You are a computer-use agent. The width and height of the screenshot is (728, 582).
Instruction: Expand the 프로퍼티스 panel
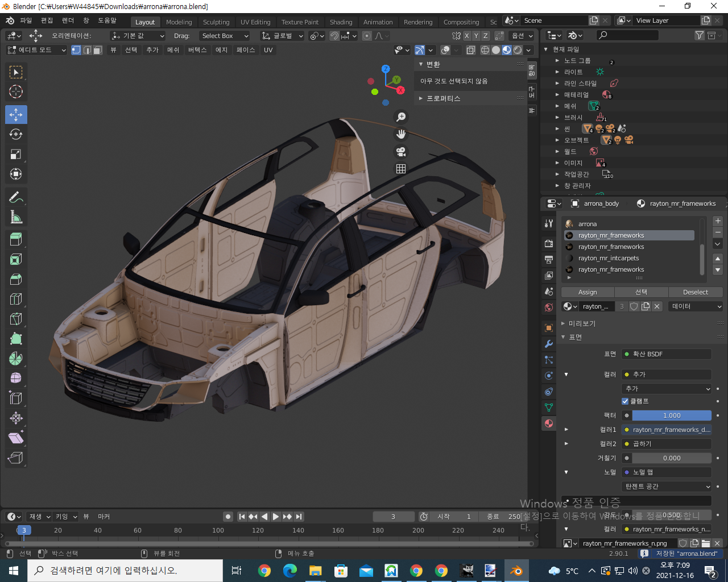[x=443, y=98]
